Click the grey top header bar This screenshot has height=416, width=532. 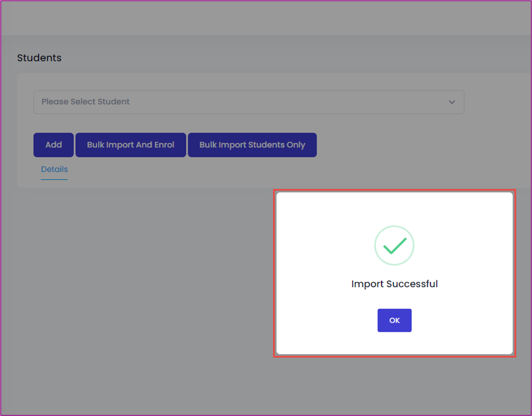coord(266,17)
